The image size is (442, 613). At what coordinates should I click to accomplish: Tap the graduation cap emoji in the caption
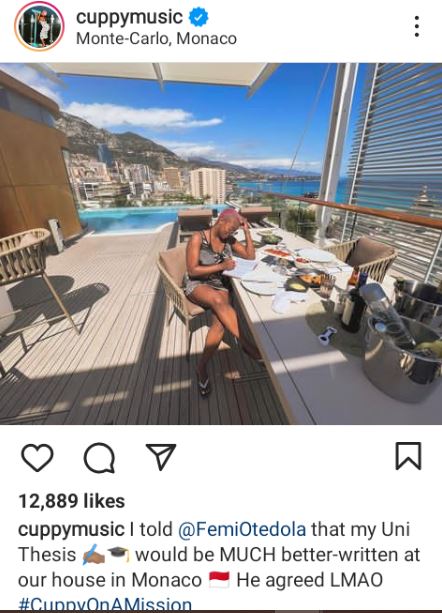120,555
